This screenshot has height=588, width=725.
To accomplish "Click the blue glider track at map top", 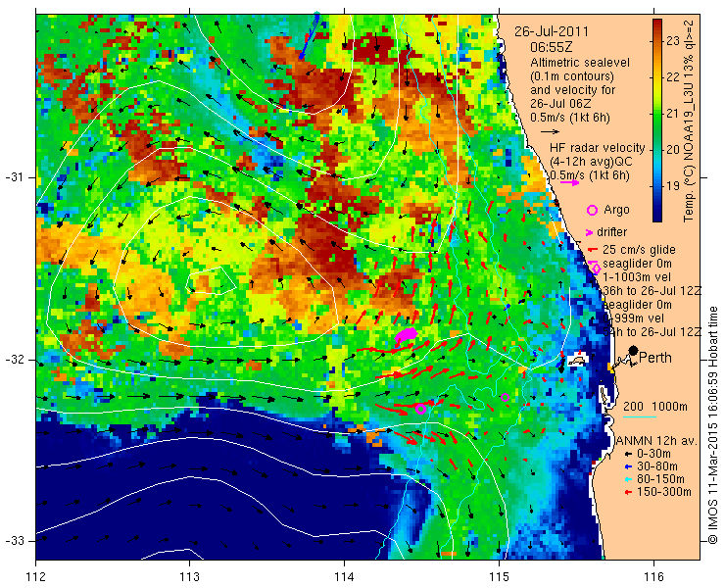I will [x=310, y=36].
